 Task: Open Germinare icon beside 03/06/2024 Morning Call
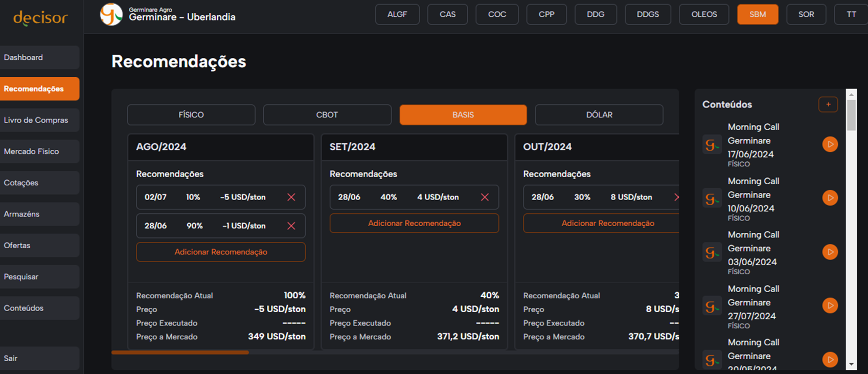tap(712, 252)
